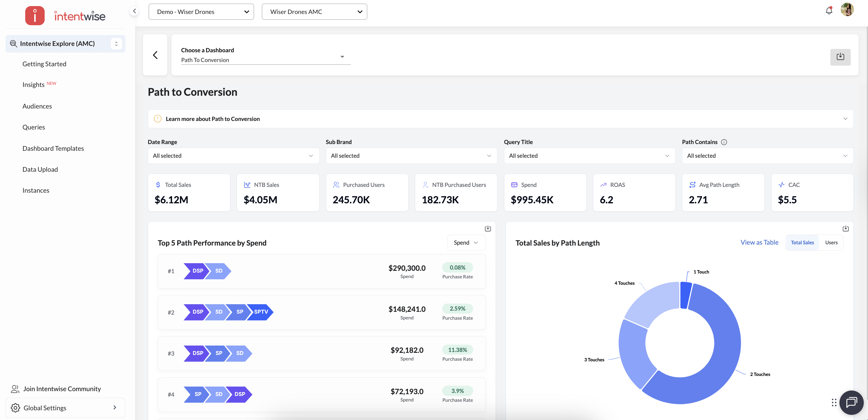Open the Demo - Wiser Drones account dropdown

point(201,12)
